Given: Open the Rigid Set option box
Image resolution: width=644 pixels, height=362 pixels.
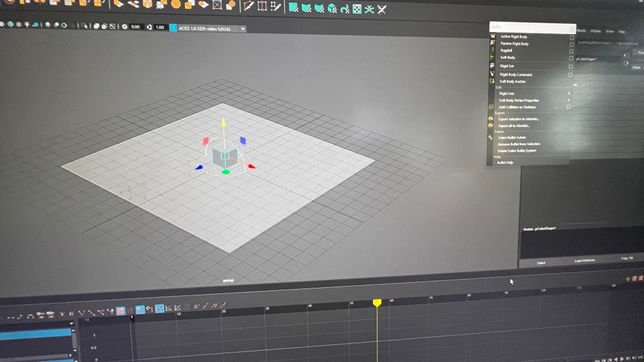Looking at the screenshot, I should (x=570, y=67).
